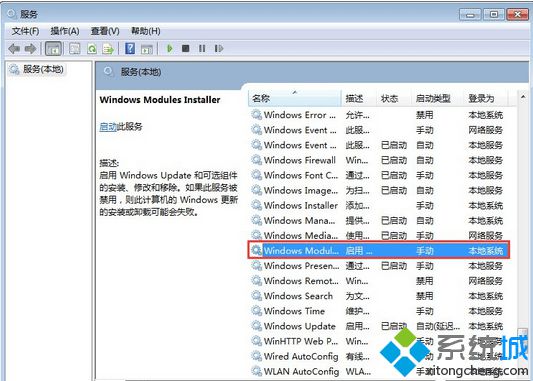Click the Start Service play icon
Screen dimensions: 533x381
click(x=169, y=49)
